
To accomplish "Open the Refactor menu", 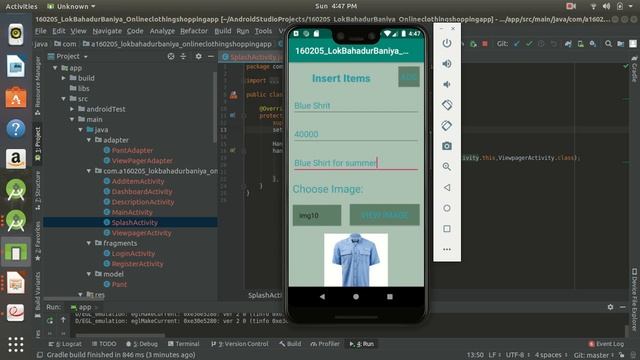I will tap(194, 31).
